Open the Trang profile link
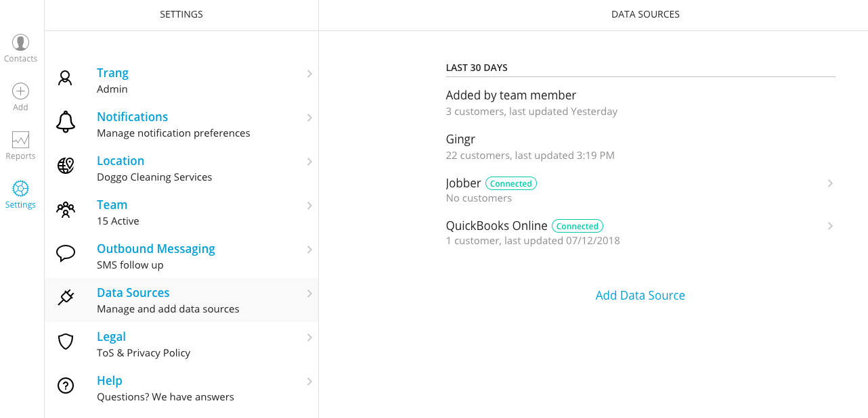 tap(112, 73)
